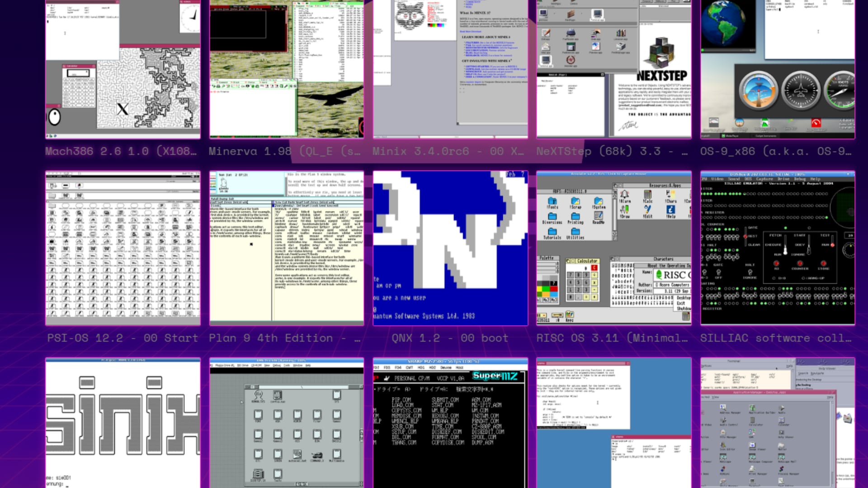Click the 'QNX 1.2 - 00 boot' caption
The width and height of the screenshot is (868, 488).
pos(450,338)
